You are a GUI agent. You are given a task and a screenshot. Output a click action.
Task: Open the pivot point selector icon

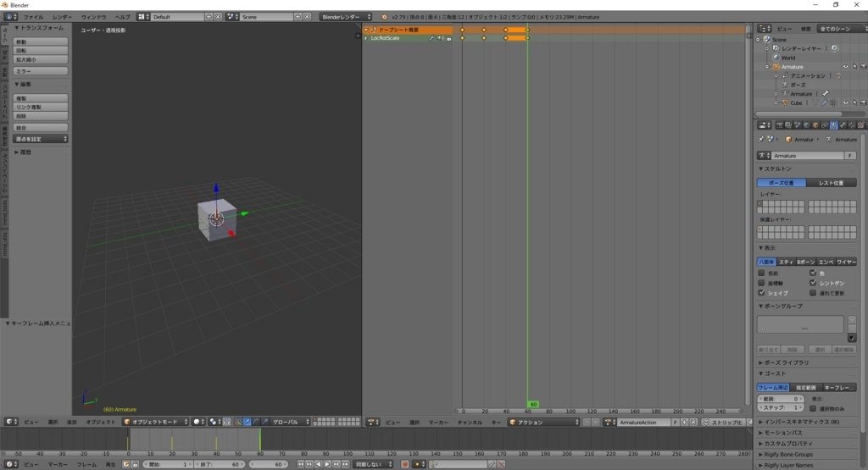214,422
